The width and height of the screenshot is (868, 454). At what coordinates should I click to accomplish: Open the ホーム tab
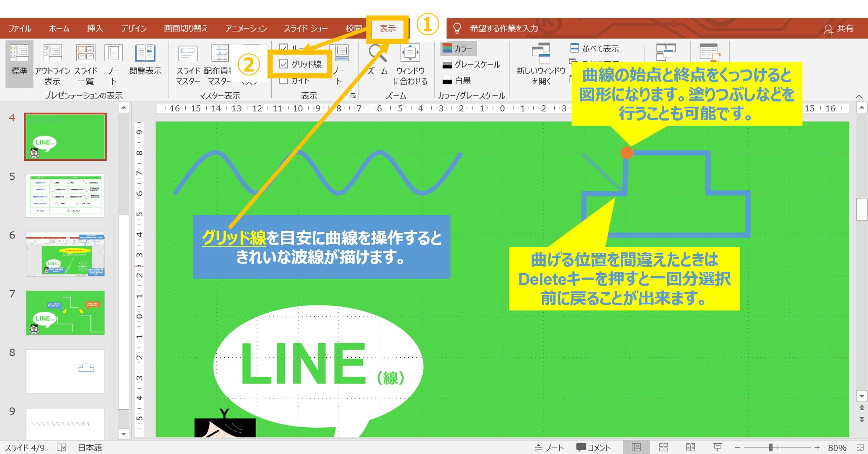click(x=59, y=29)
